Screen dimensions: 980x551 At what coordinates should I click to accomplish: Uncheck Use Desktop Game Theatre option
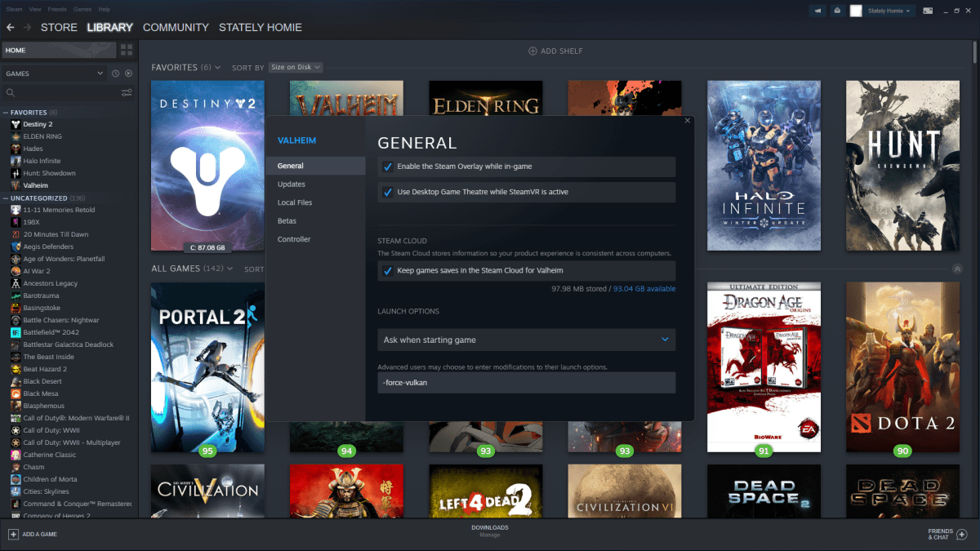click(x=388, y=192)
